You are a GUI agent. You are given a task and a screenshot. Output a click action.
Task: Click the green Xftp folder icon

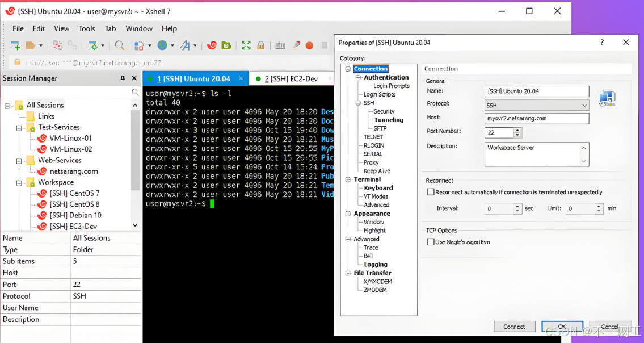pyautogui.click(x=226, y=45)
